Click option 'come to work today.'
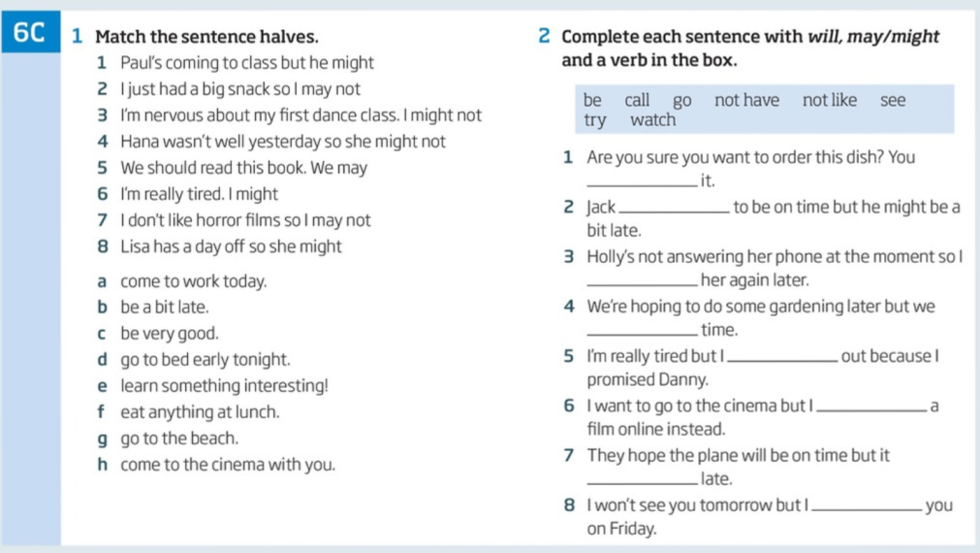This screenshot has width=980, height=553. [x=193, y=281]
